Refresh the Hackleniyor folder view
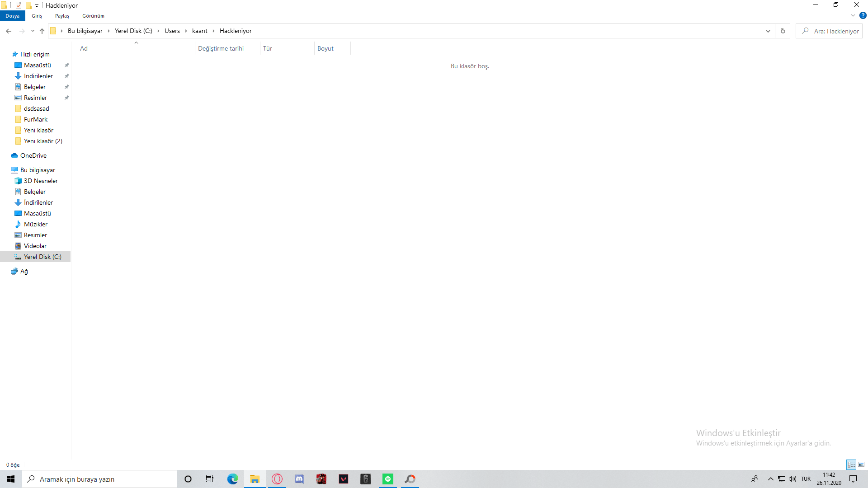The width and height of the screenshot is (868, 488). (783, 31)
